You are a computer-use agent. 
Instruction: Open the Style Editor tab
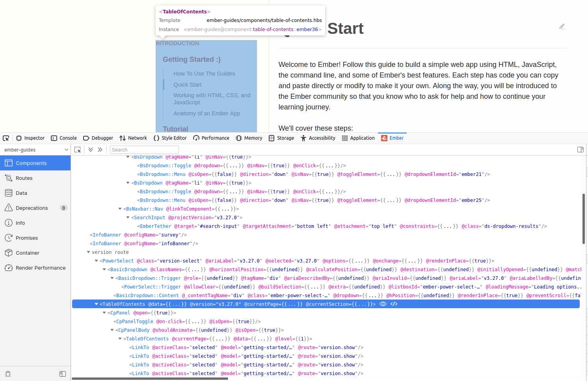(170, 138)
